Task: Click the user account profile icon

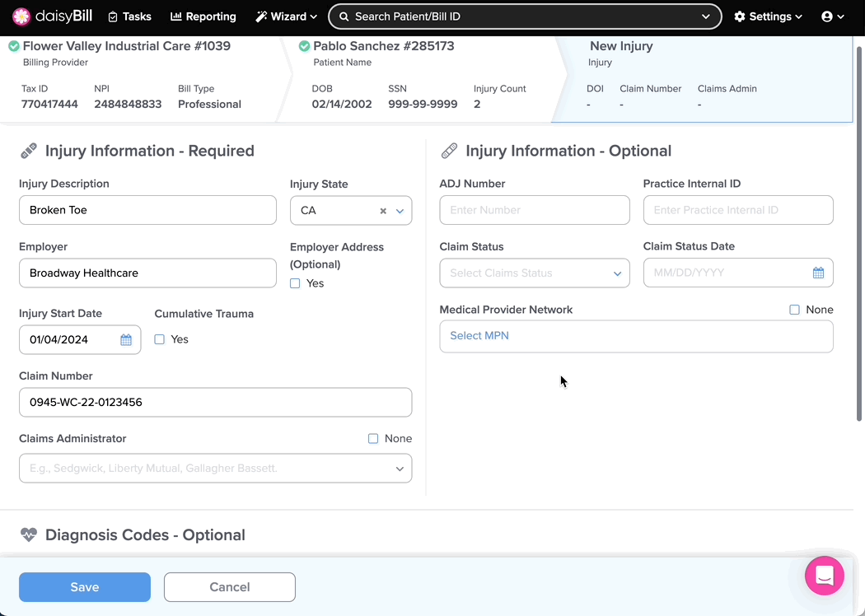Action: coord(827,16)
